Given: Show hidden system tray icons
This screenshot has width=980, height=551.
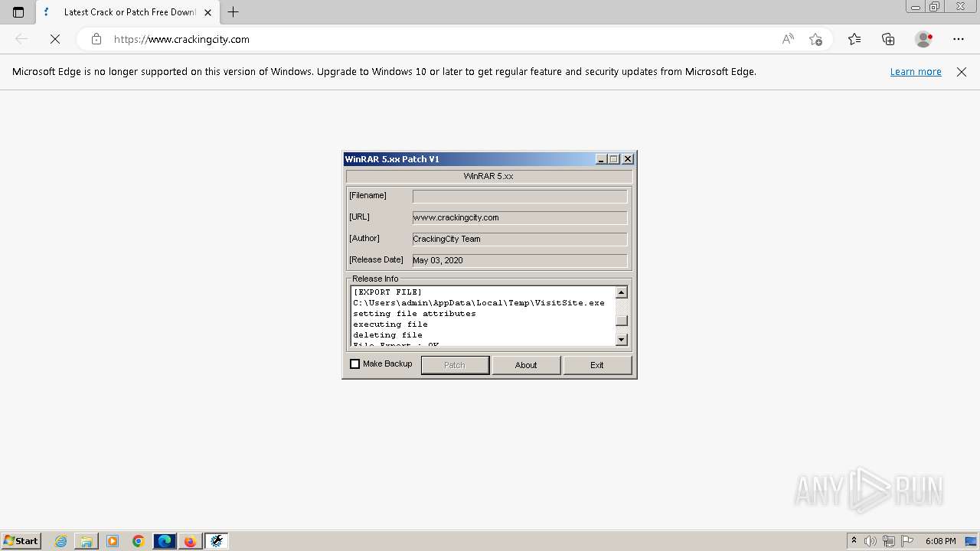Looking at the screenshot, I should click(854, 541).
